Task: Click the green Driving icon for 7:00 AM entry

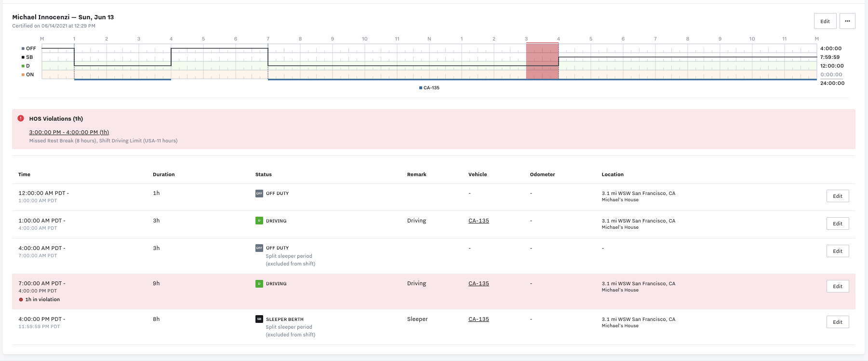Action: (259, 284)
